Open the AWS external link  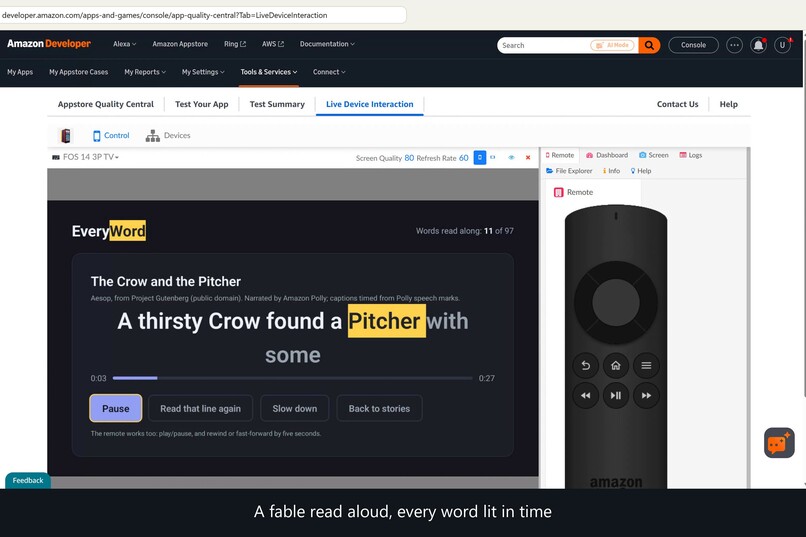[273, 44]
